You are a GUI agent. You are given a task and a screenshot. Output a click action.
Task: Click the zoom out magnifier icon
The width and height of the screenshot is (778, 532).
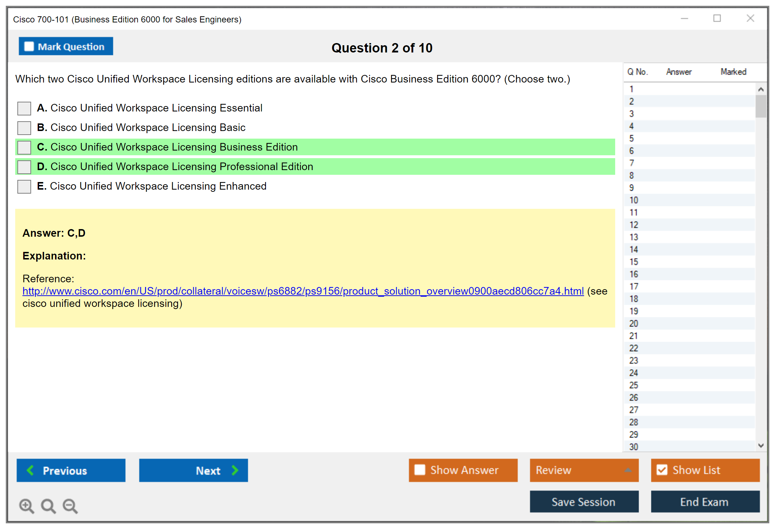click(70, 506)
